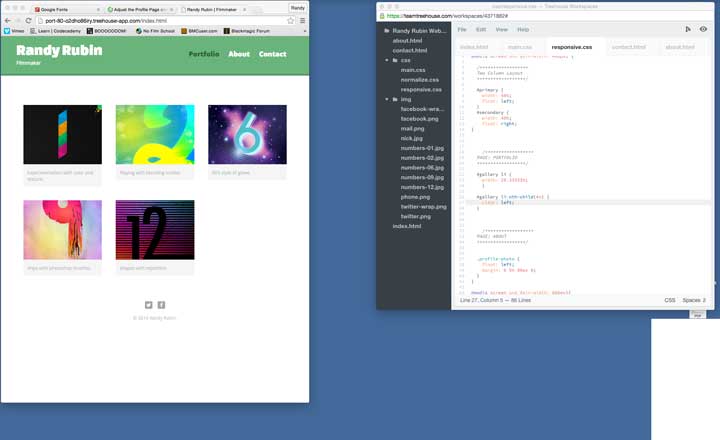Open the Chrome hamburger menu

pyautogui.click(x=302, y=20)
